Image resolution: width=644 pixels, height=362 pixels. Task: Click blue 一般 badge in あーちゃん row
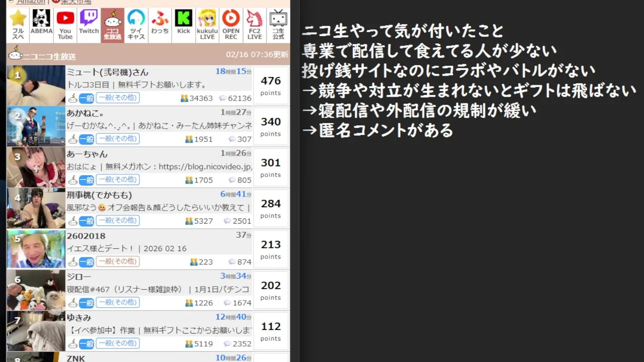pyautogui.click(x=87, y=180)
